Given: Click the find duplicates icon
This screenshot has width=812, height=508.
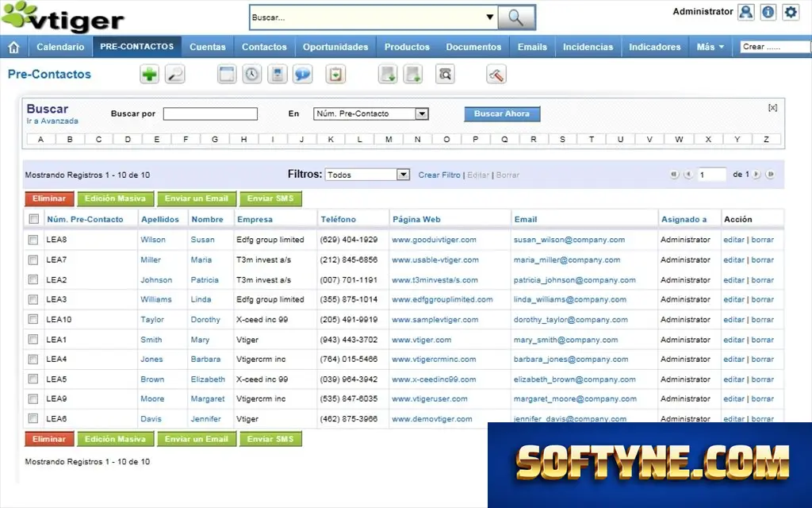Looking at the screenshot, I should tap(445, 74).
